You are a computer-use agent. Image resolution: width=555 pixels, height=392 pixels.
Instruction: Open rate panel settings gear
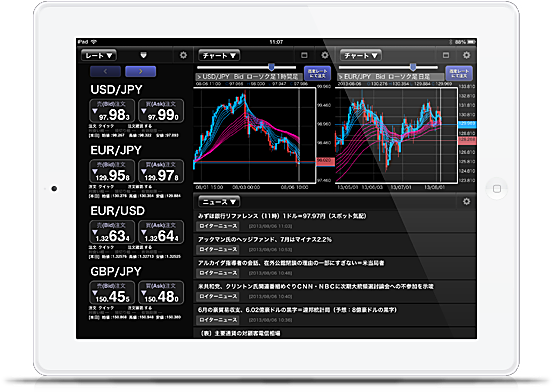coord(183,55)
